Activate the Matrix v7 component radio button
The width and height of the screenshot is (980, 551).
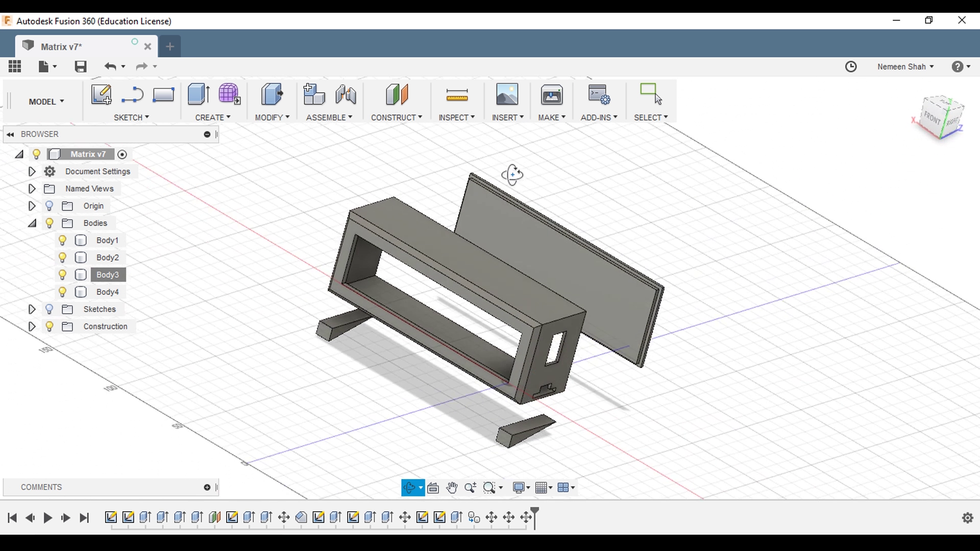122,155
